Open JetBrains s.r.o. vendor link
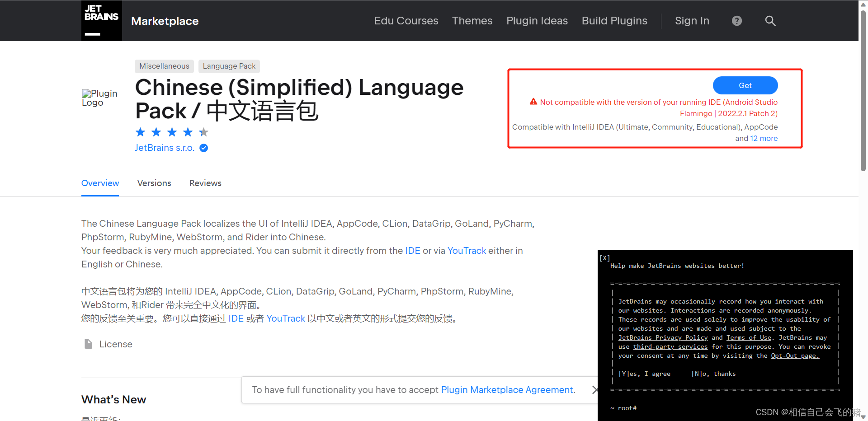The width and height of the screenshot is (868, 421). click(x=165, y=148)
